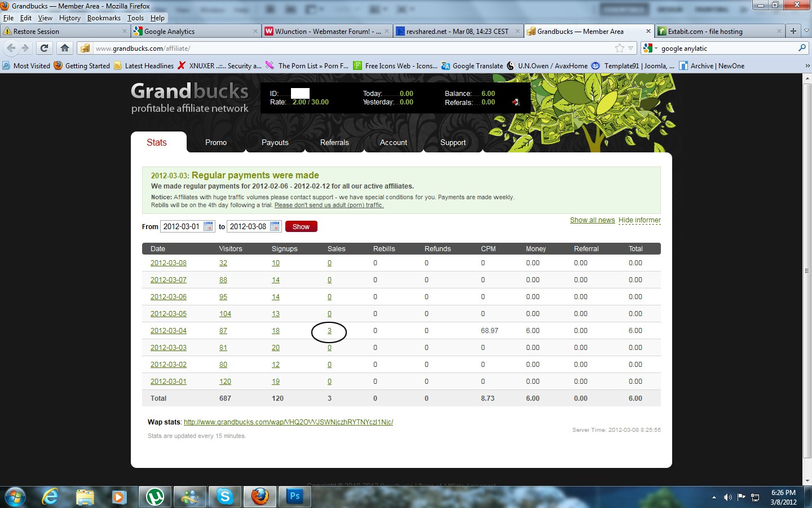Go to the Firefox home page icon
The width and height of the screenshot is (812, 508).
click(65, 48)
